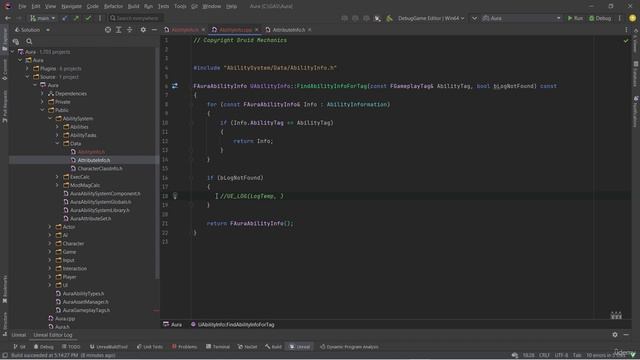Click the show all files icon in explorer

[x=16, y=41]
